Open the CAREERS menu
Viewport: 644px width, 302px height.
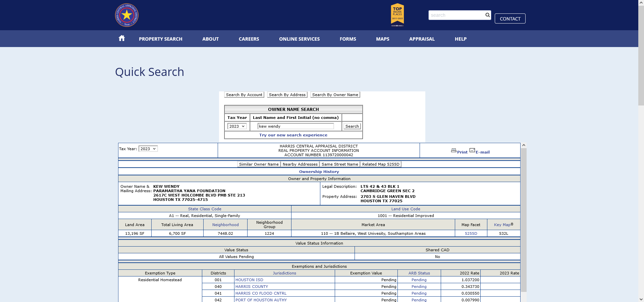click(x=249, y=39)
